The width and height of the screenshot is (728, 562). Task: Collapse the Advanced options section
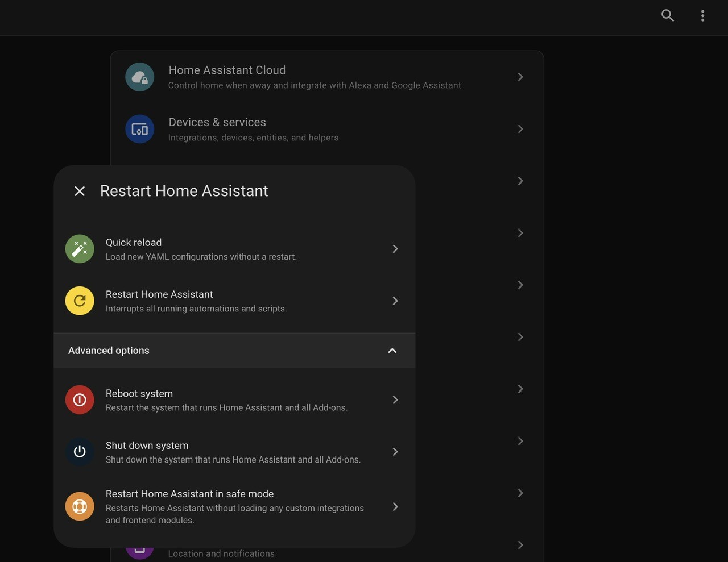[x=392, y=351]
